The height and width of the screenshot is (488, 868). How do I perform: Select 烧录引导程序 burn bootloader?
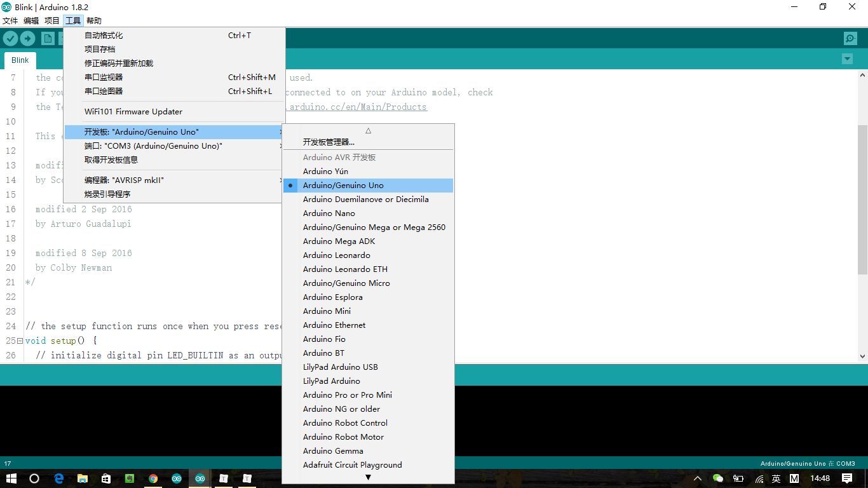click(x=174, y=194)
